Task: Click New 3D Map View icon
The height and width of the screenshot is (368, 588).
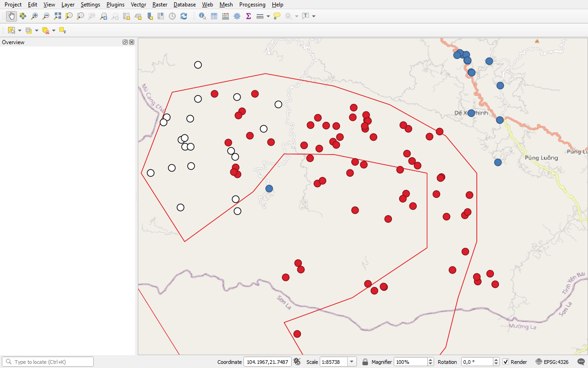Action: tap(138, 16)
